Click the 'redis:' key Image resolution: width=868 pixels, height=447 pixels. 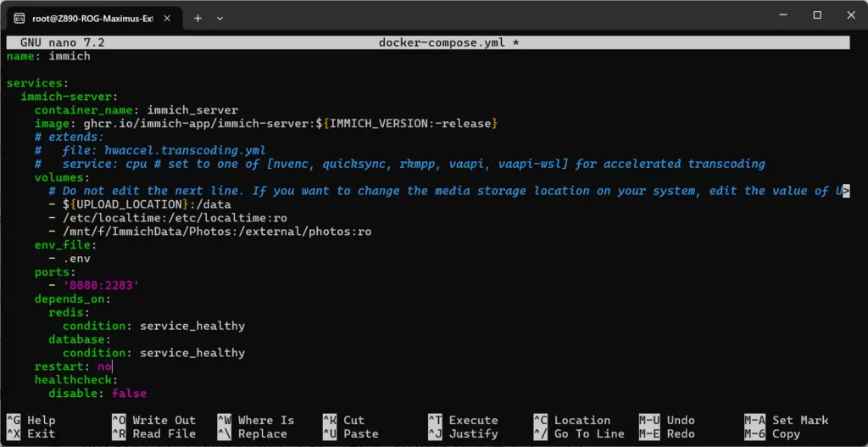[x=70, y=312]
